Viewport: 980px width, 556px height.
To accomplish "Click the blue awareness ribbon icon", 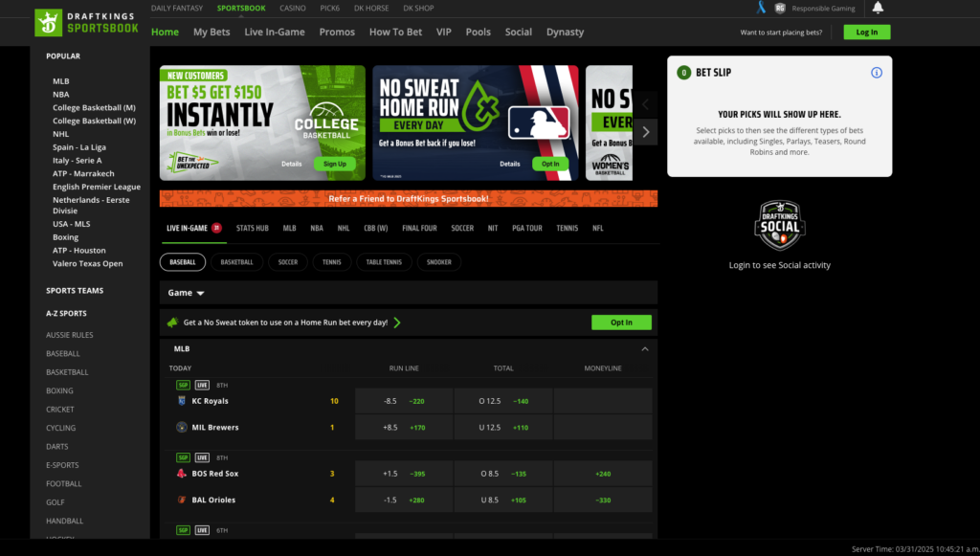I will (761, 8).
